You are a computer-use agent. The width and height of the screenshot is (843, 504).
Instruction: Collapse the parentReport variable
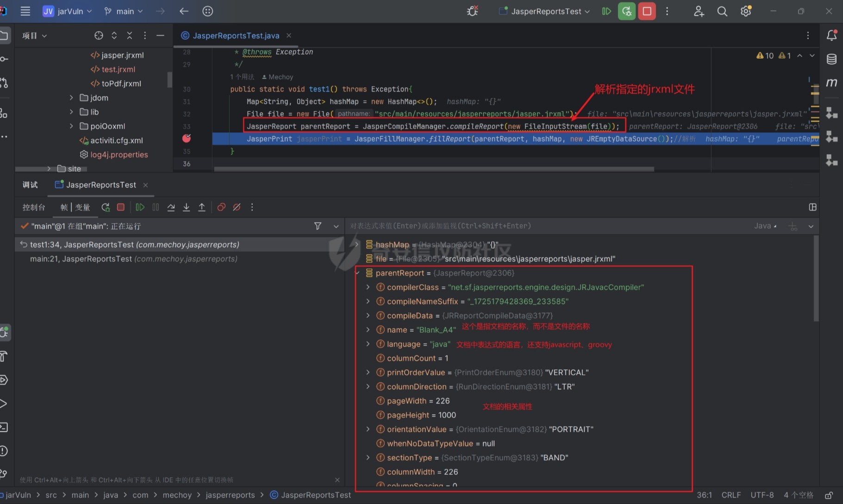pos(357,273)
